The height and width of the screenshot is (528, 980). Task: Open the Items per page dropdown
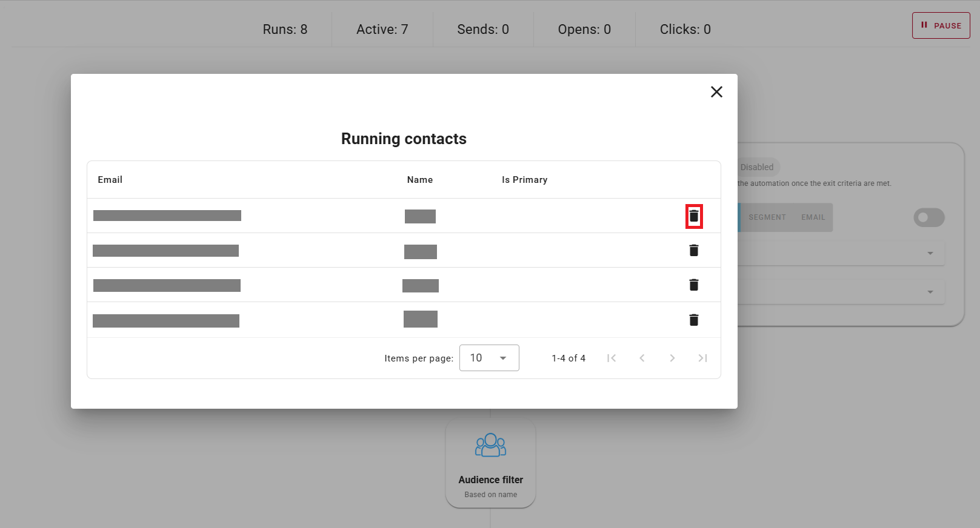point(488,358)
